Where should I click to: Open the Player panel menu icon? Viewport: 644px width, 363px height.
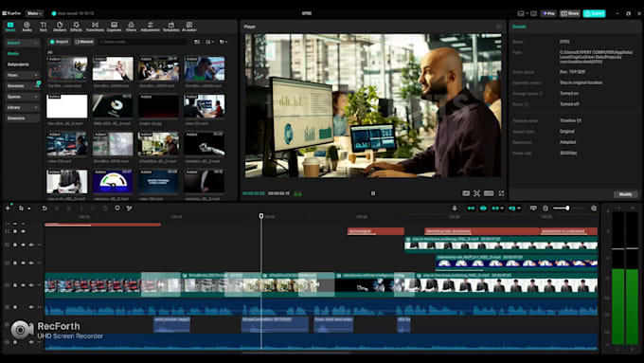[x=498, y=27]
